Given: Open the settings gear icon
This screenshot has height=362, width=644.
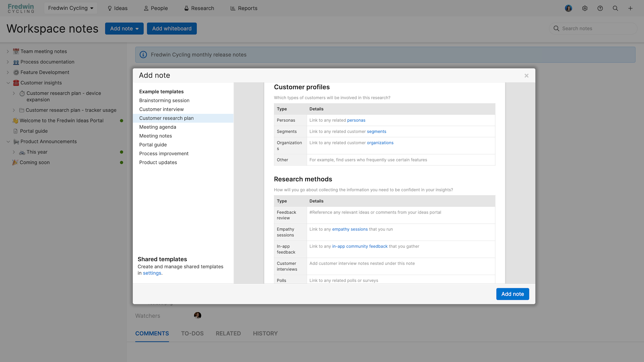Looking at the screenshot, I should click(x=585, y=8).
